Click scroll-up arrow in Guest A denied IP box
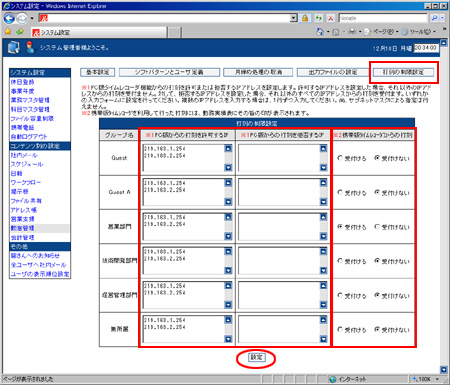Viewport: 450px width, 385px height. pyautogui.click(x=323, y=183)
